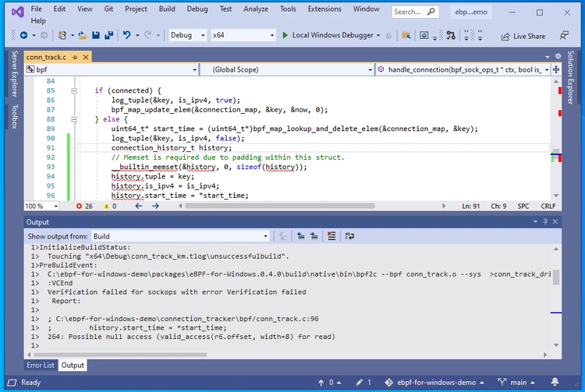Click the Undo arrow in toolbar
The height and width of the screenshot is (392, 585).
[x=126, y=36]
